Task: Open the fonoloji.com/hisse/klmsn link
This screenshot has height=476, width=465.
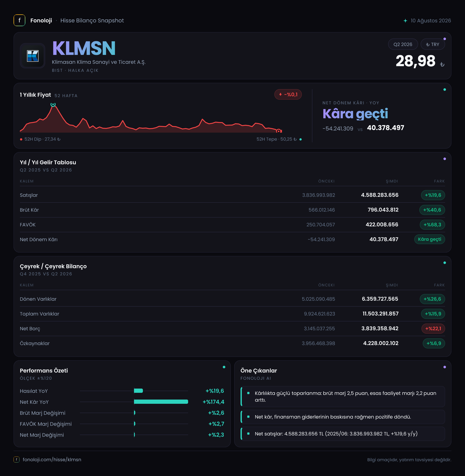Action: pos(52,459)
